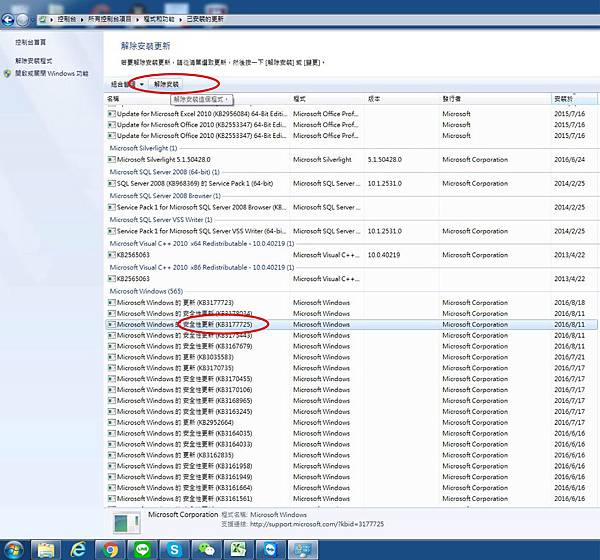The height and width of the screenshot is (560, 600).
Task: Open Skype from the taskbar
Action: click(x=174, y=550)
